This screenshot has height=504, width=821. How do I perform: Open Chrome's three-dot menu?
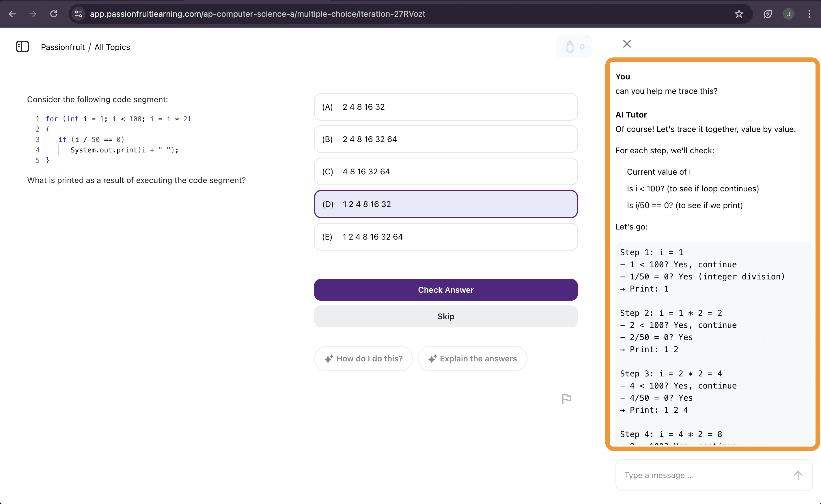[x=809, y=14]
